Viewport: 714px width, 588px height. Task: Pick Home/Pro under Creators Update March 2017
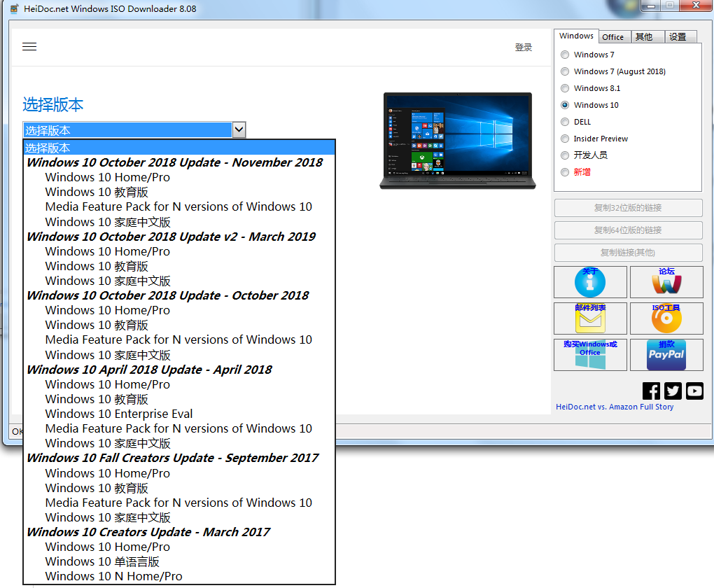[x=179, y=547]
